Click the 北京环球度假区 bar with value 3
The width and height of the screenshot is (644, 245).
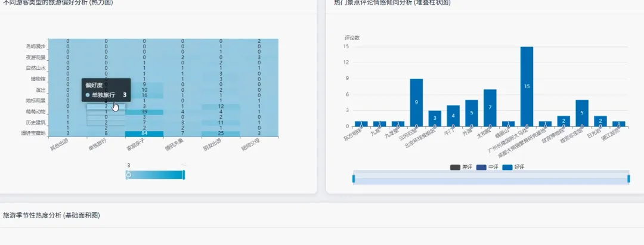[x=435, y=119]
